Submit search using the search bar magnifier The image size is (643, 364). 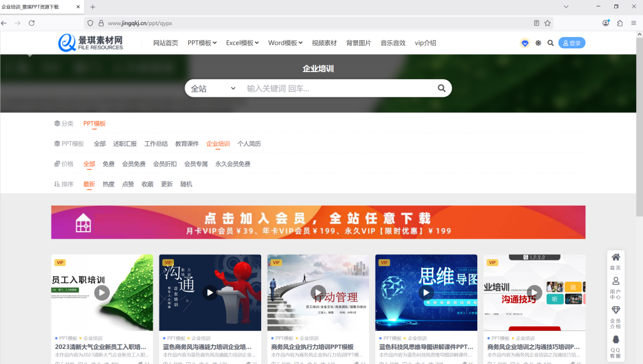[441, 88]
